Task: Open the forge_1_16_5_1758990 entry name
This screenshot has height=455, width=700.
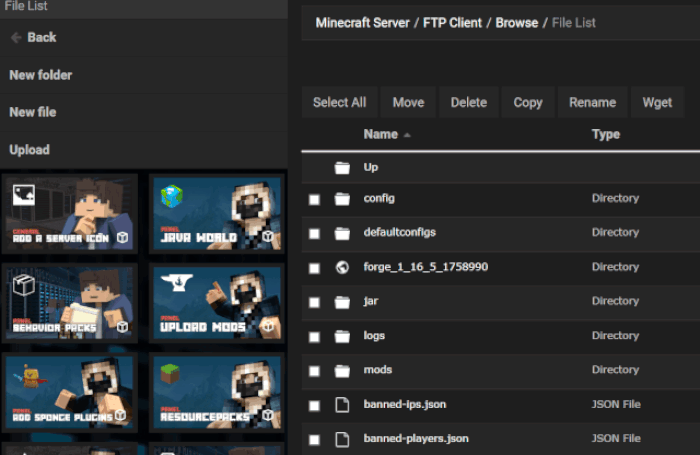Action: click(x=425, y=267)
